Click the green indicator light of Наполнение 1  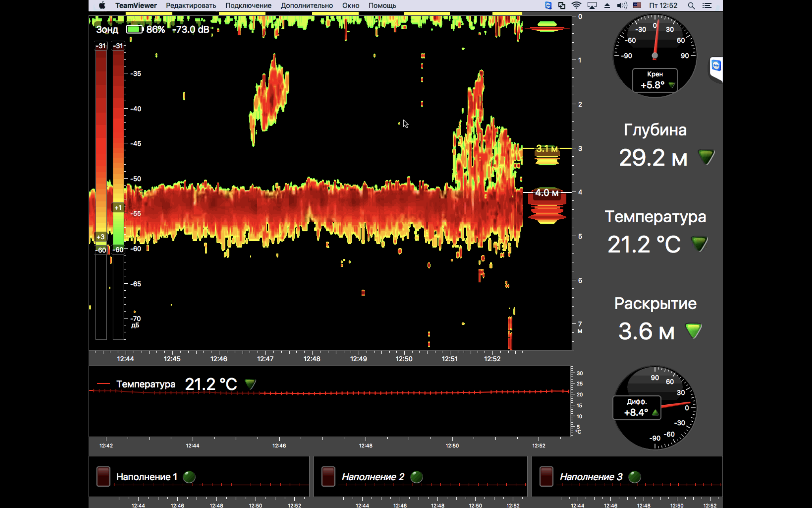click(x=189, y=477)
